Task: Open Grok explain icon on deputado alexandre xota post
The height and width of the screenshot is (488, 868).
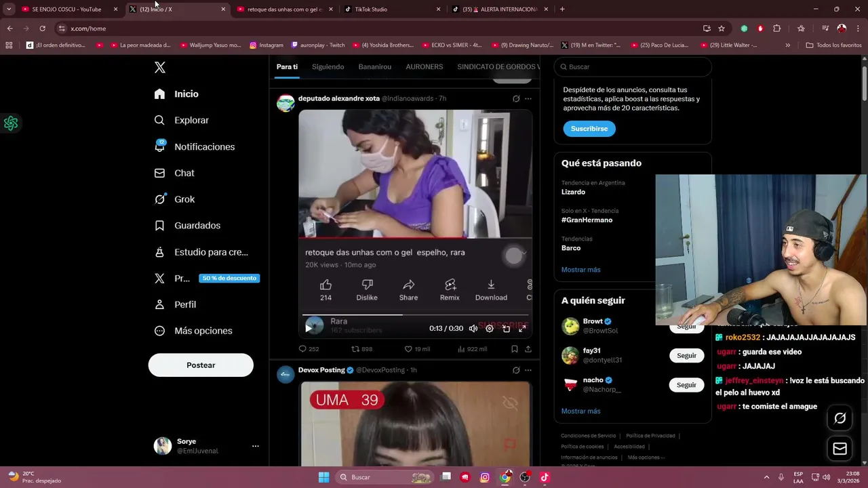Action: (x=516, y=98)
